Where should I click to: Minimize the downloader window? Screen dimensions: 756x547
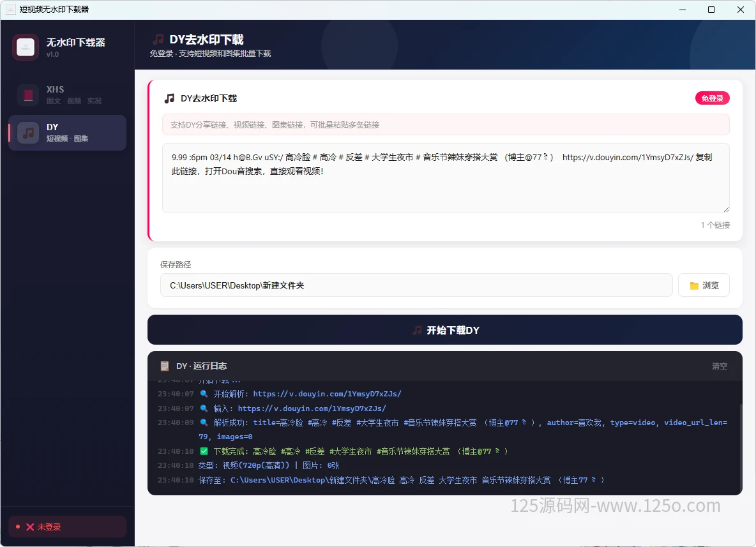pyautogui.click(x=682, y=10)
